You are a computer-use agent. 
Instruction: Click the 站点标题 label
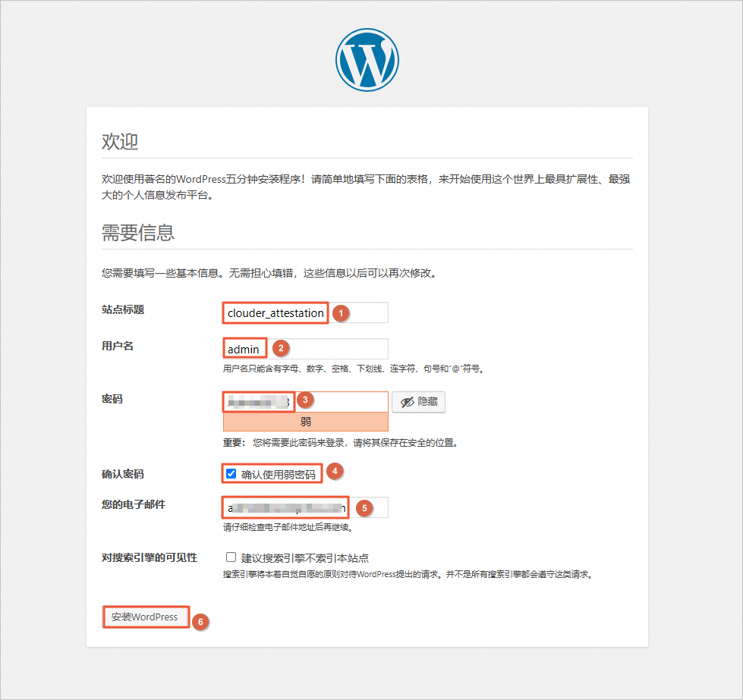[123, 309]
